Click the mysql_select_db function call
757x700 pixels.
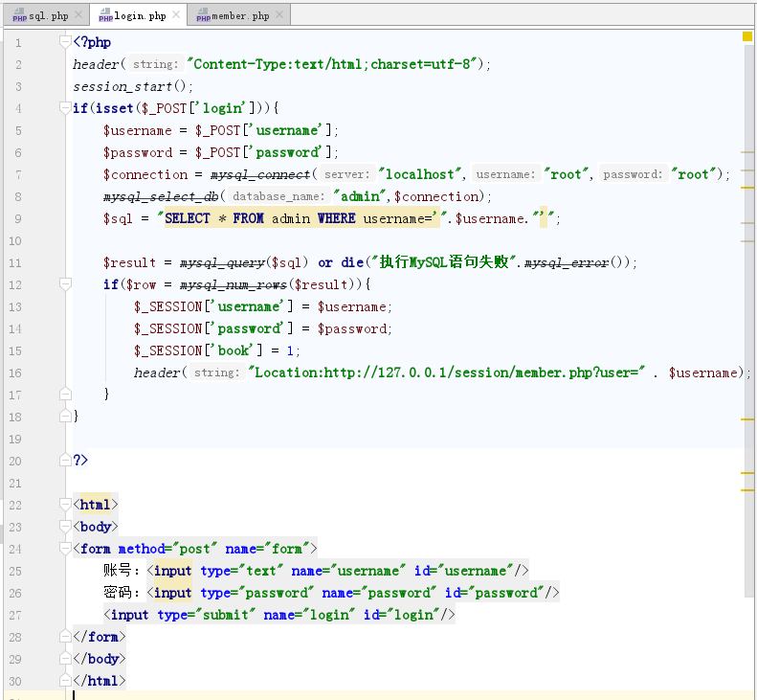pyautogui.click(x=161, y=196)
